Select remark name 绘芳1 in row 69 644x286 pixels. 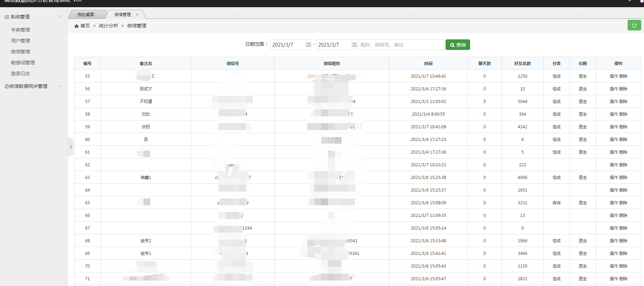tap(146, 253)
